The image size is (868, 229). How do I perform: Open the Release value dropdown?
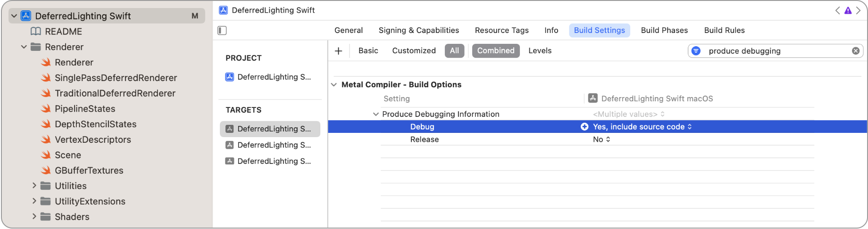pyautogui.click(x=601, y=139)
